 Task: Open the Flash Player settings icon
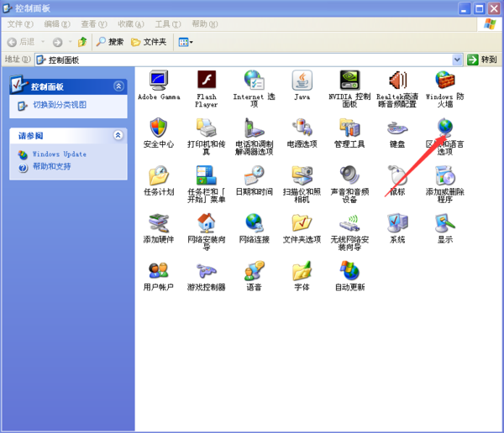coord(207,80)
